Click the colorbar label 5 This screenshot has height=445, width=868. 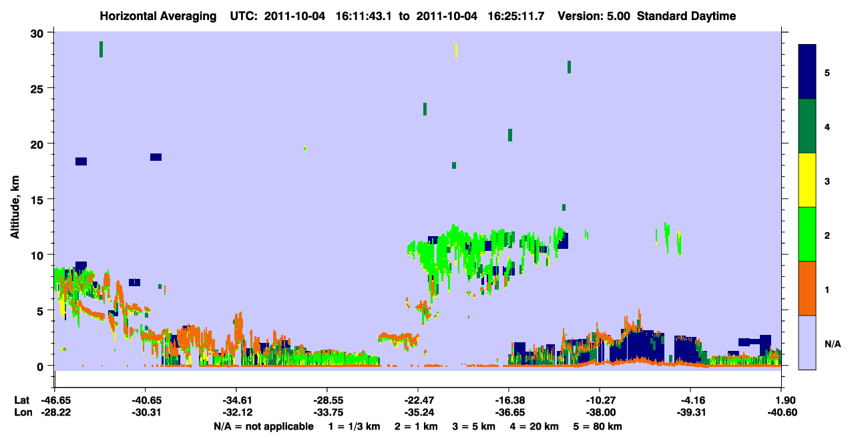827,72
